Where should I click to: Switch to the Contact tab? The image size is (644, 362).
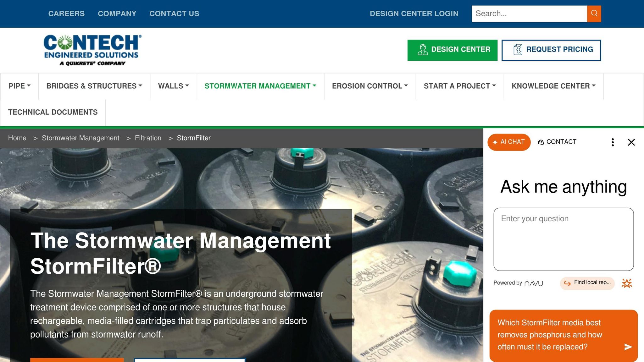click(557, 142)
